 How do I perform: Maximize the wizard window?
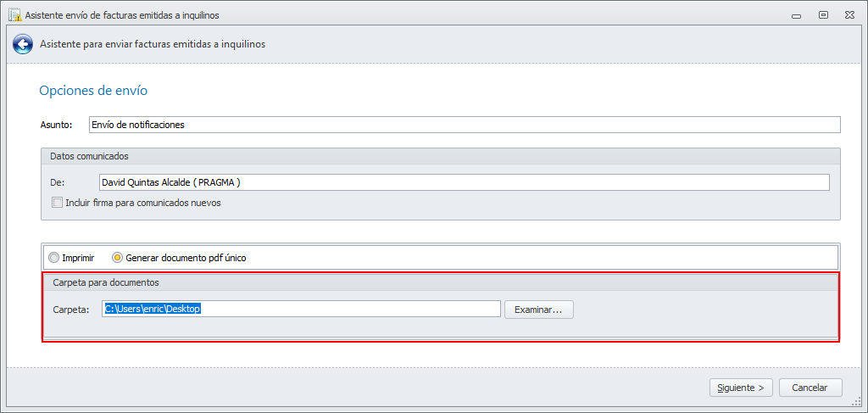coord(822,15)
